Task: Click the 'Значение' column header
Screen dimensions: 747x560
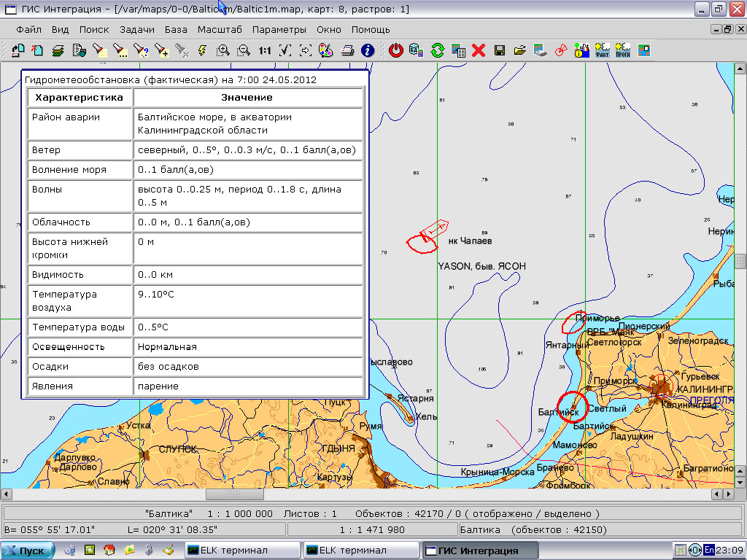Action: (247, 98)
